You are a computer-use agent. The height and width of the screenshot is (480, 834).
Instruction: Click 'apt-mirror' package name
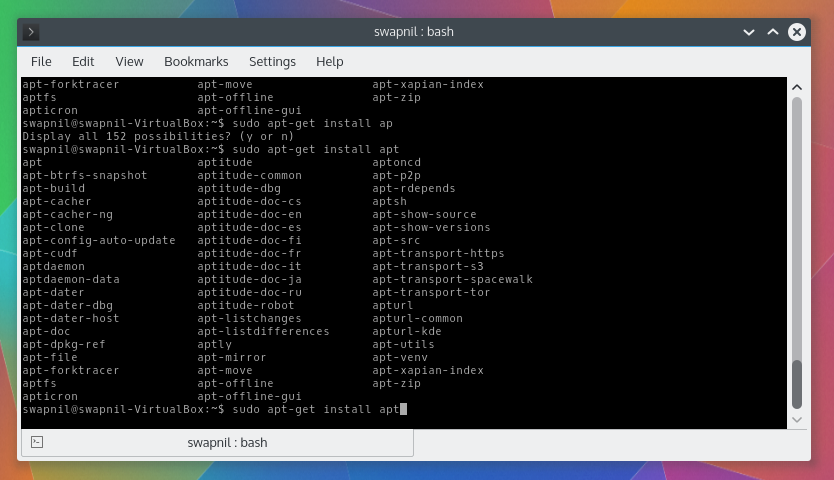(x=232, y=358)
